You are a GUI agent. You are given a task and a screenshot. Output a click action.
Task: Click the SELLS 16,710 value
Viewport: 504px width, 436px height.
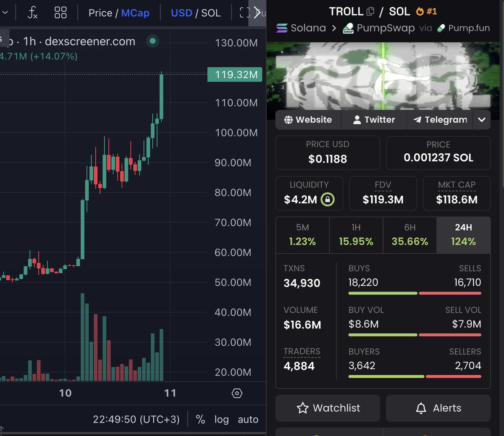click(x=467, y=282)
